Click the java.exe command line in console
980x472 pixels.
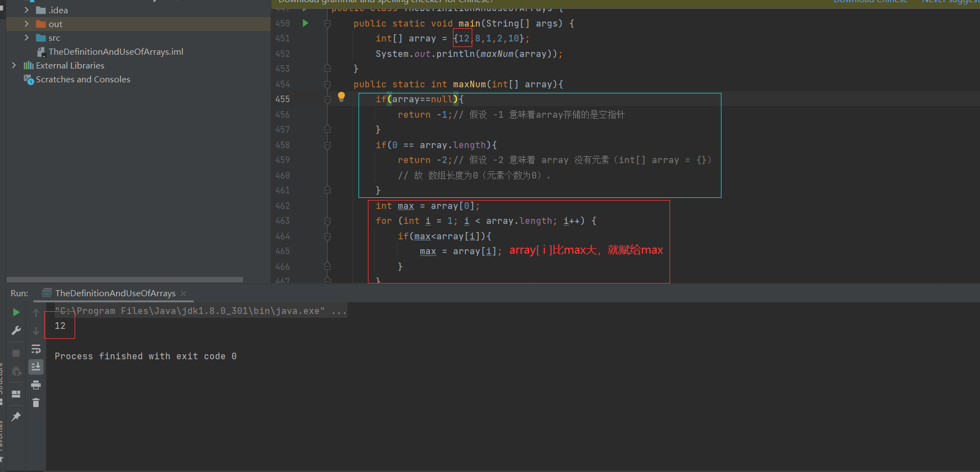point(201,311)
